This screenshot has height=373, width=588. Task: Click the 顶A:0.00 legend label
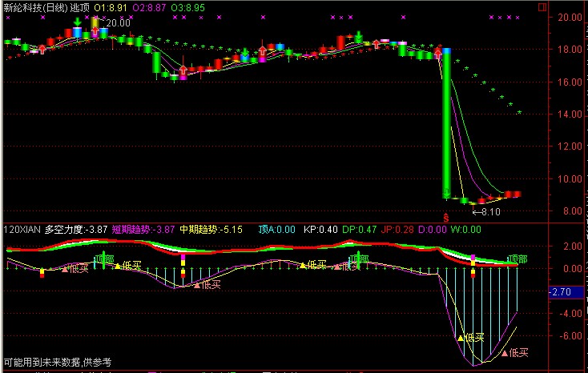(x=277, y=229)
